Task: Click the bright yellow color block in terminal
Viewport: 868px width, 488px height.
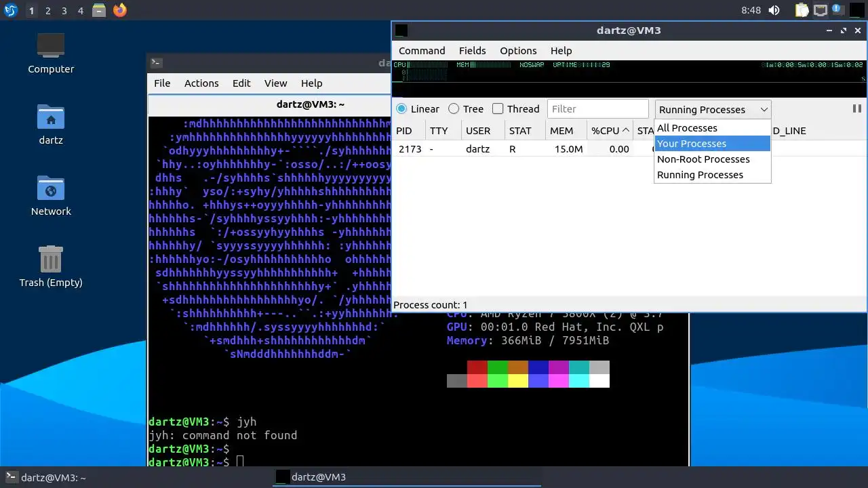Action: (x=518, y=381)
